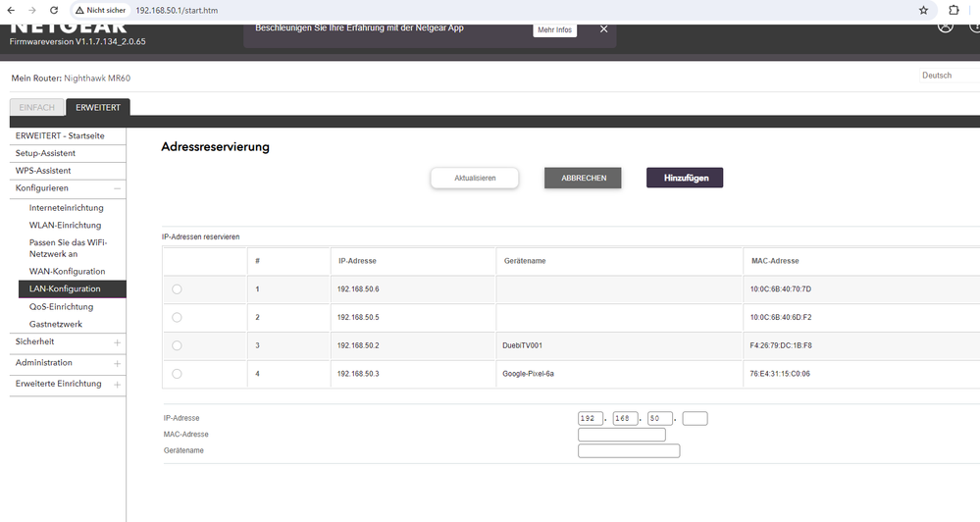
Task: Bookmark this page with the star icon
Action: point(924,10)
